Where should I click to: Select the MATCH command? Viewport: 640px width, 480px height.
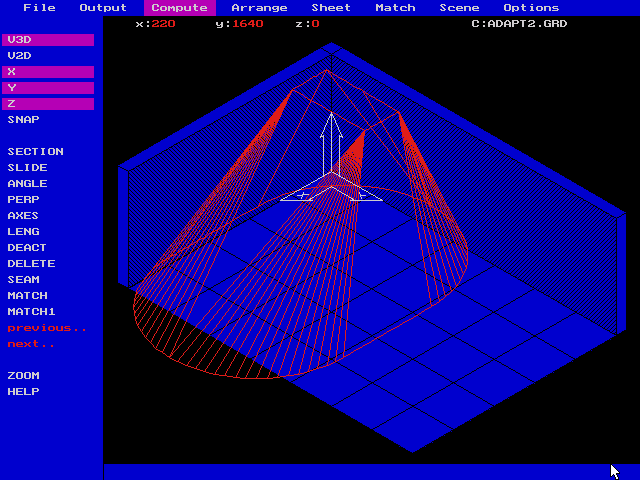click(x=27, y=296)
